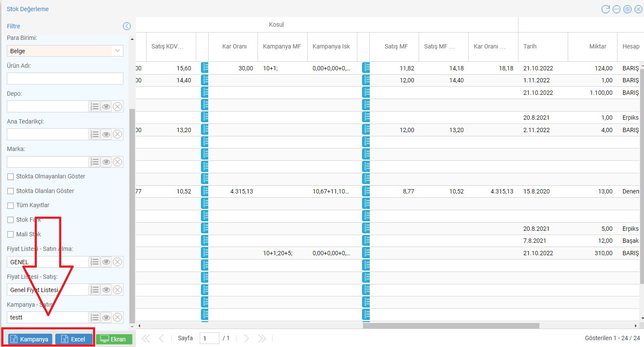Select the Miktar cell 310,00
Screen dimensions: 644x347
pos(593,253)
